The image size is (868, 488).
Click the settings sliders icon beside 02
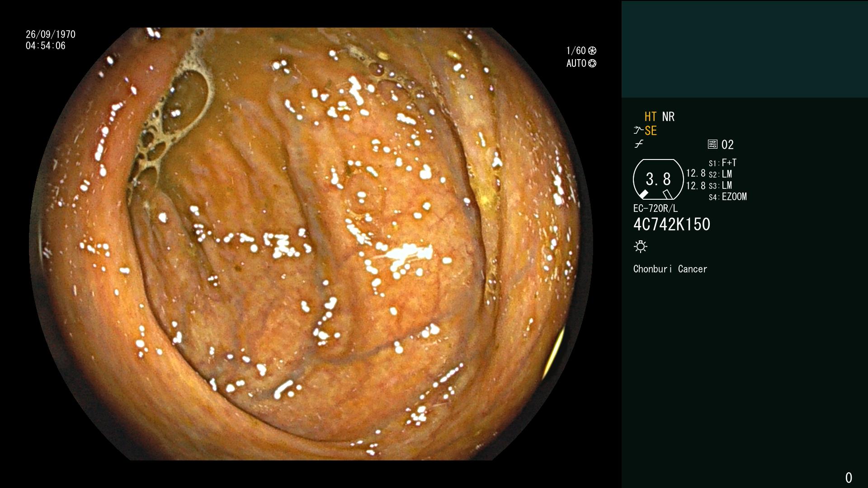point(712,145)
